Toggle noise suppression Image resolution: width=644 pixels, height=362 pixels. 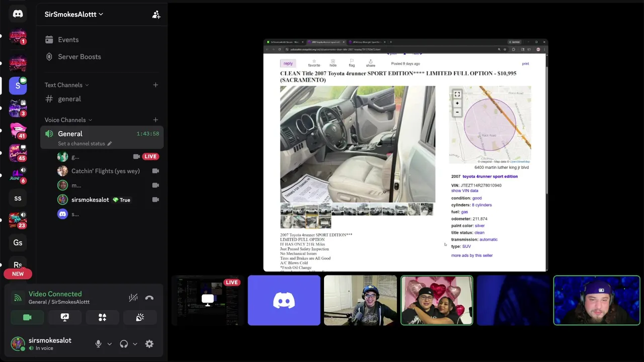tap(133, 298)
